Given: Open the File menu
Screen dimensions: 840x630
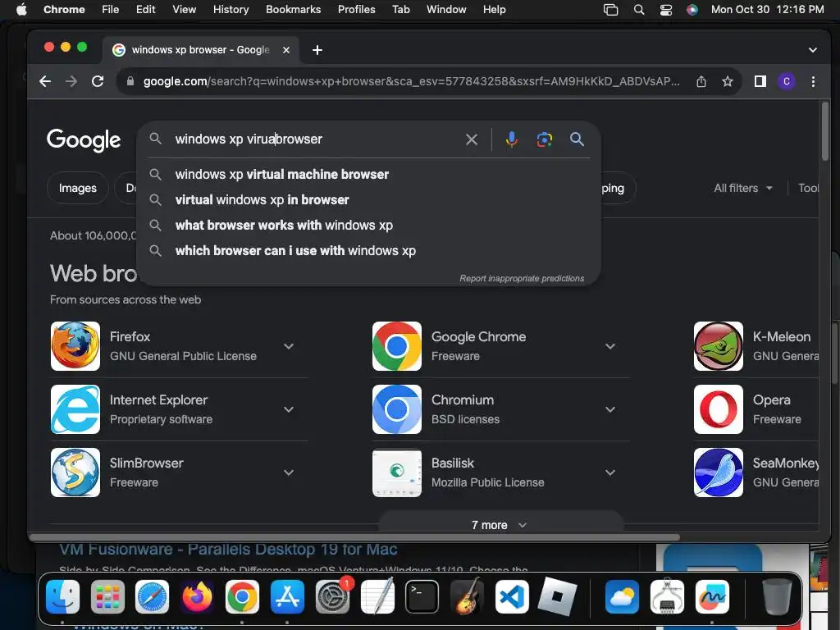Looking at the screenshot, I should [111, 9].
